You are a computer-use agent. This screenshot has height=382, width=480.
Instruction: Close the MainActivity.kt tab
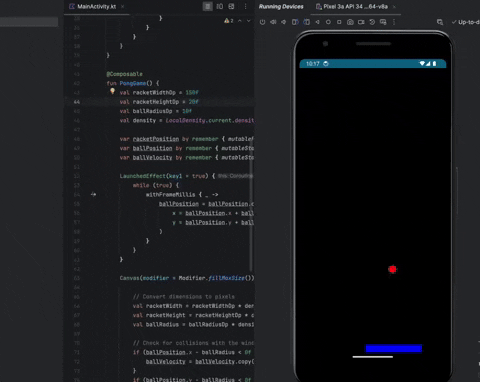[122, 6]
